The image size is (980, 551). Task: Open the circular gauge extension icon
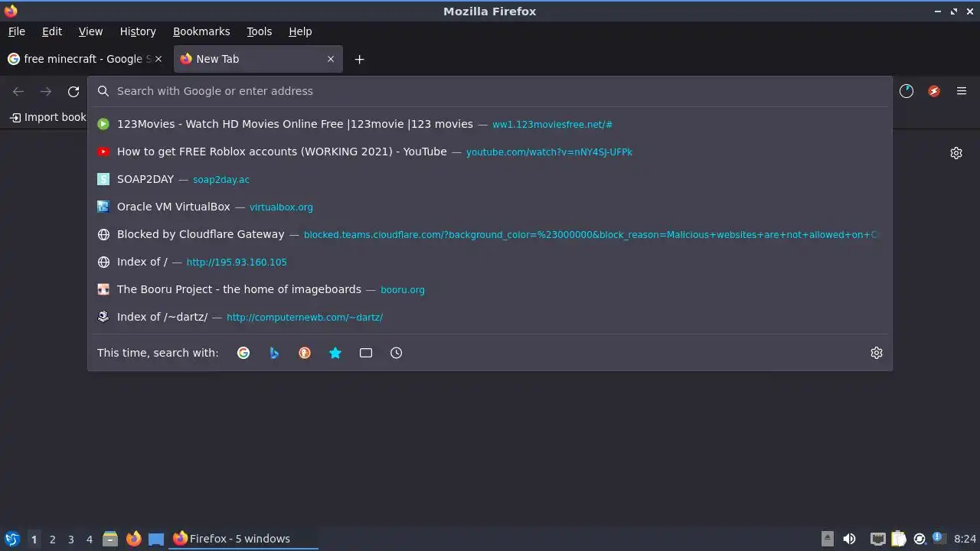906,91
